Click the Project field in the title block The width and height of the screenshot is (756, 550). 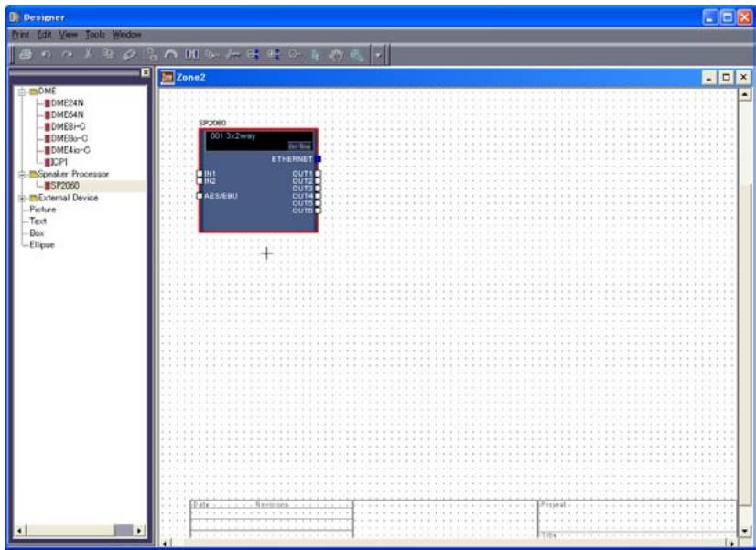[x=636, y=515]
